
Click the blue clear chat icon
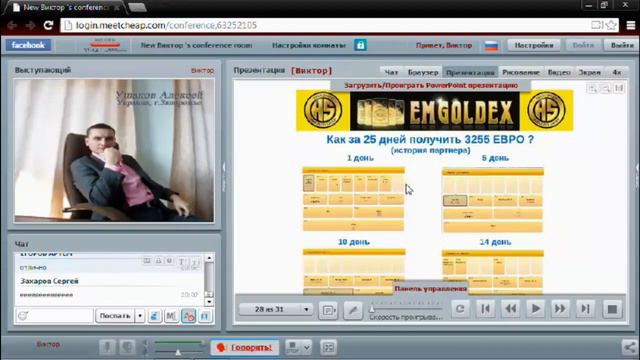pos(154,316)
